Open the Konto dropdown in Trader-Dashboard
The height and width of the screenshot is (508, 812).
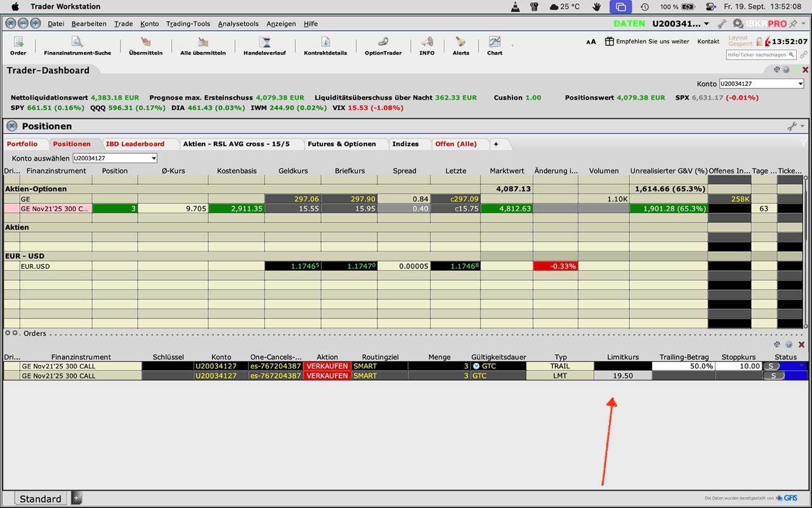(761, 84)
